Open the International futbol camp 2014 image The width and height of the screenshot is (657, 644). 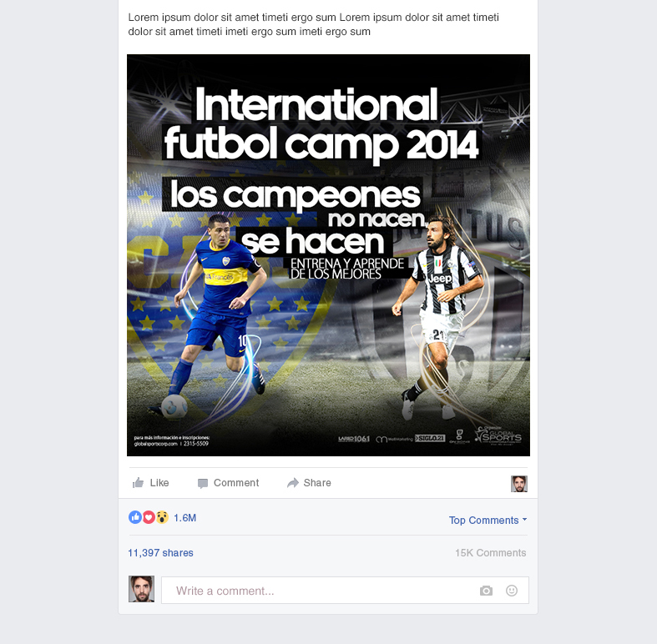pyautogui.click(x=329, y=255)
